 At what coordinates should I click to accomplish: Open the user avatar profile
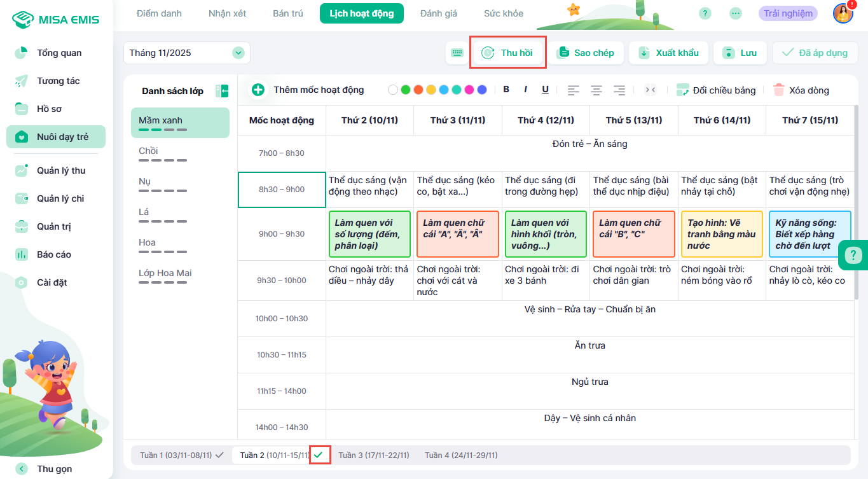coord(843,13)
